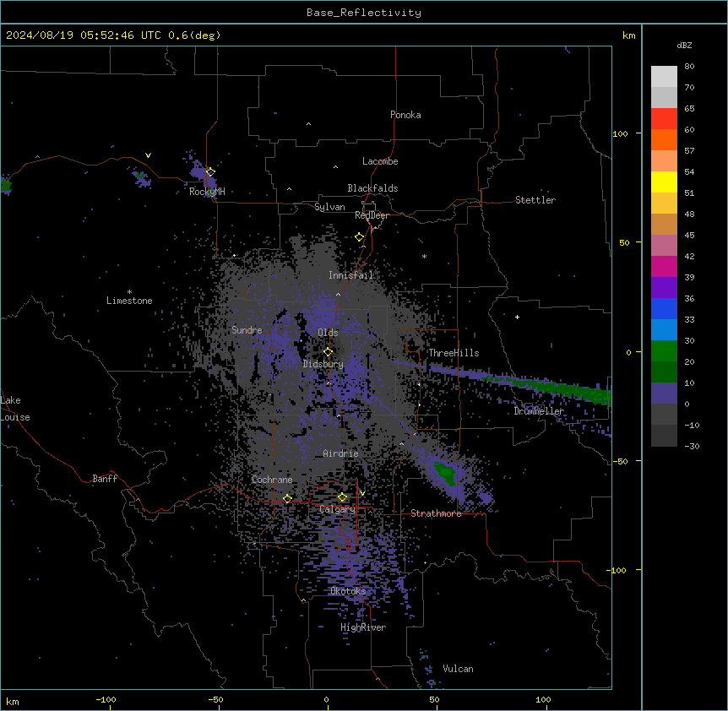Click the Drumheller town label
This screenshot has height=711, width=728.
[x=539, y=411]
